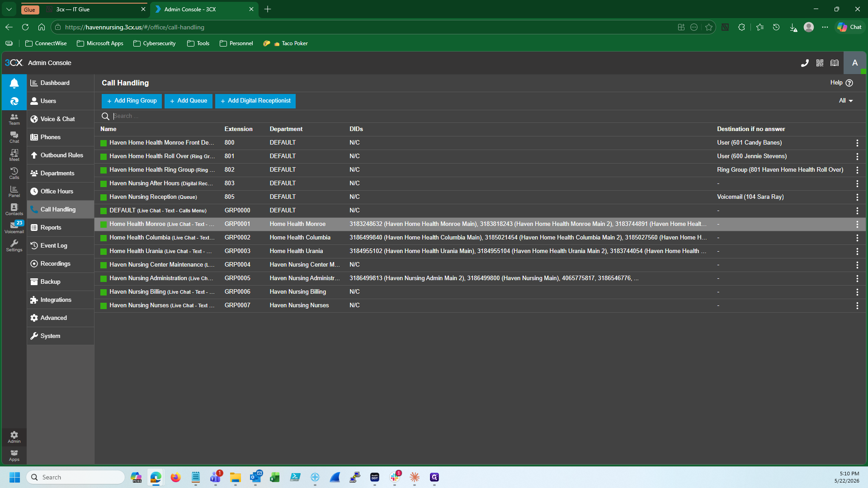This screenshot has width=868, height=488.
Task: Open Dashboard in admin menu
Action: click(x=61, y=83)
